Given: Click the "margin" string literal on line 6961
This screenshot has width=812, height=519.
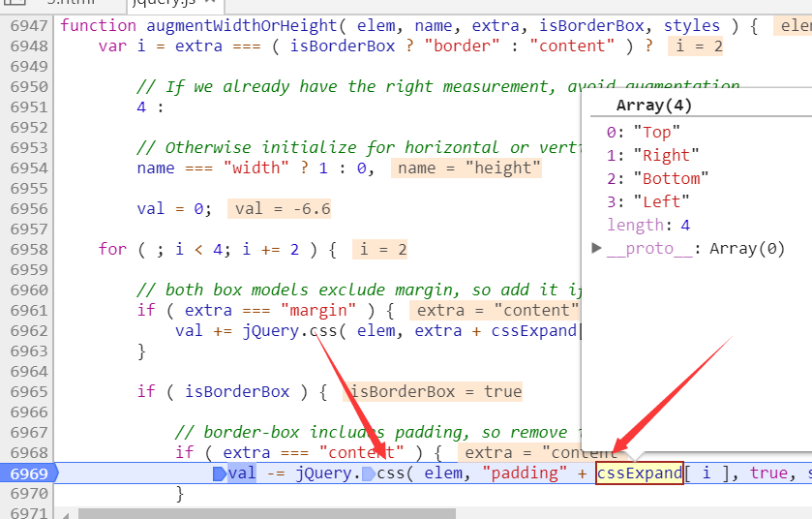Looking at the screenshot, I should tap(318, 310).
